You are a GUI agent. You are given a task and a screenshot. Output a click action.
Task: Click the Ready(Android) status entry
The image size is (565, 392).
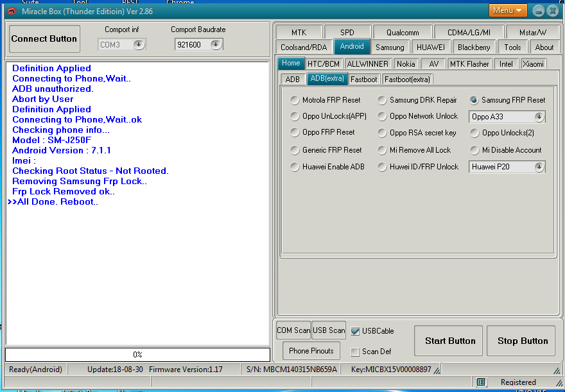coord(35,370)
